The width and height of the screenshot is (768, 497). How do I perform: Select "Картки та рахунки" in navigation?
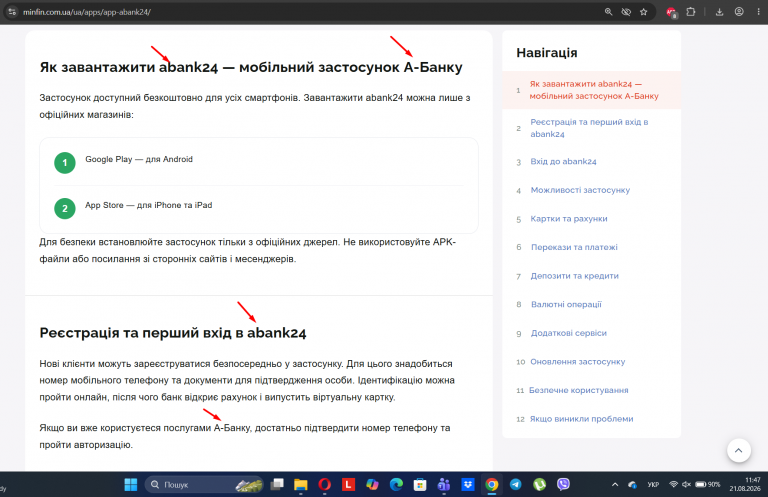(x=569, y=219)
